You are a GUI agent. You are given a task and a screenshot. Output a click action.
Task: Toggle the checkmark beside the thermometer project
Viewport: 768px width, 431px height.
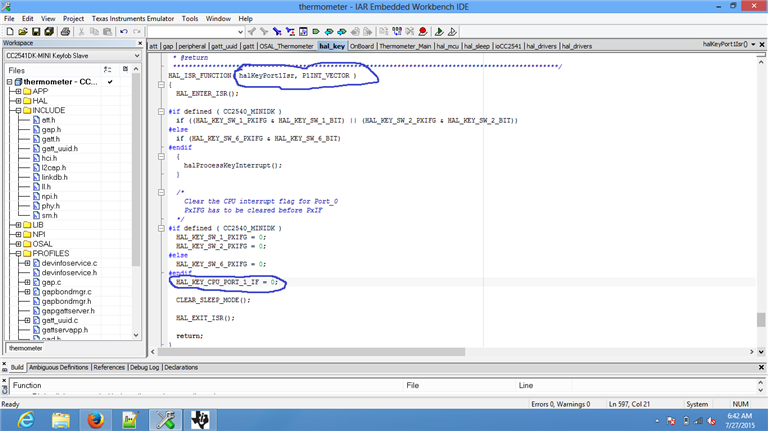(110, 82)
